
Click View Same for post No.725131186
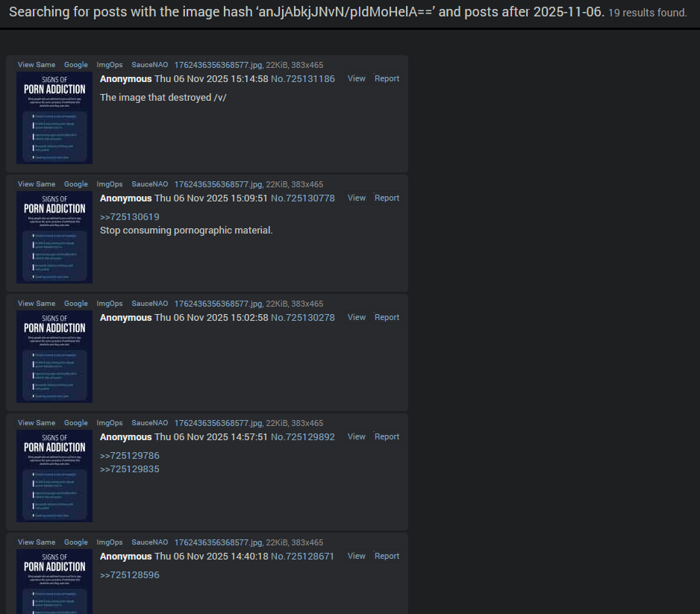pos(36,65)
